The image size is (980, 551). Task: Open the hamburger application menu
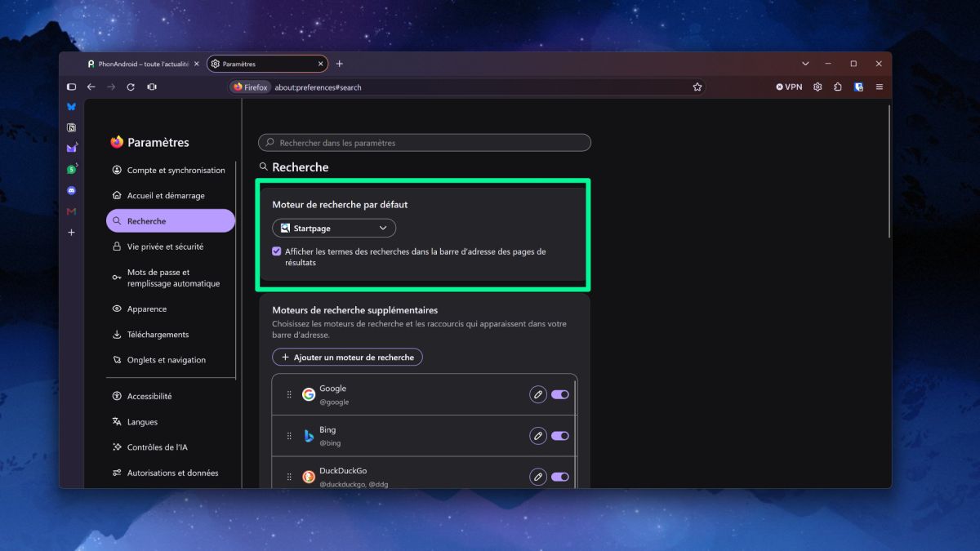click(x=880, y=87)
